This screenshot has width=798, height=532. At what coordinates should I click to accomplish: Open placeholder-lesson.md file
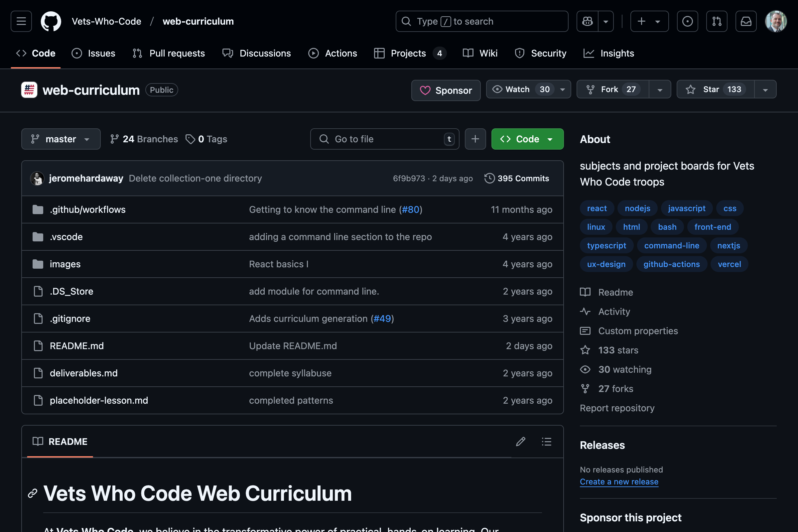(99, 400)
